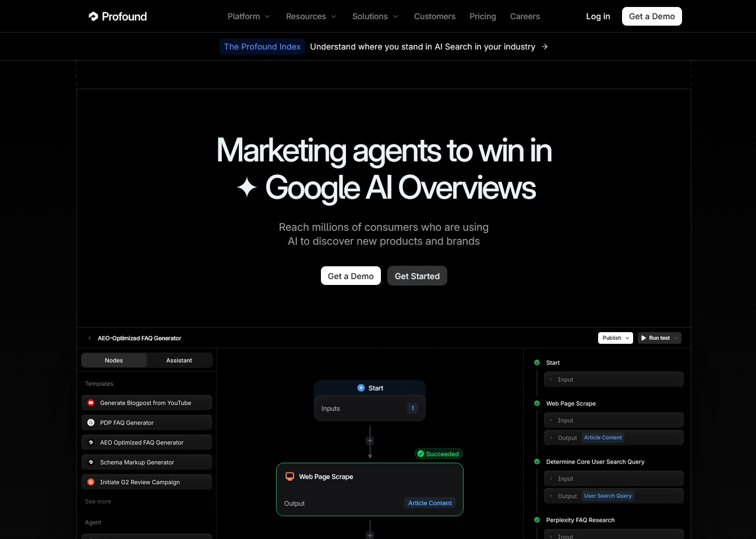Click the Web Page Scrape node icon

point(289,477)
